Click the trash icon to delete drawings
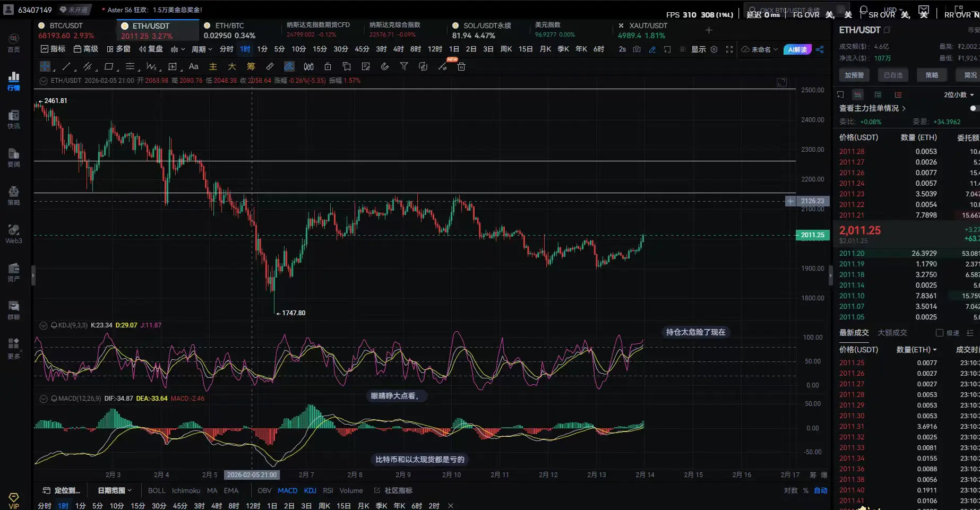This screenshot has width=980, height=510. click(x=461, y=66)
